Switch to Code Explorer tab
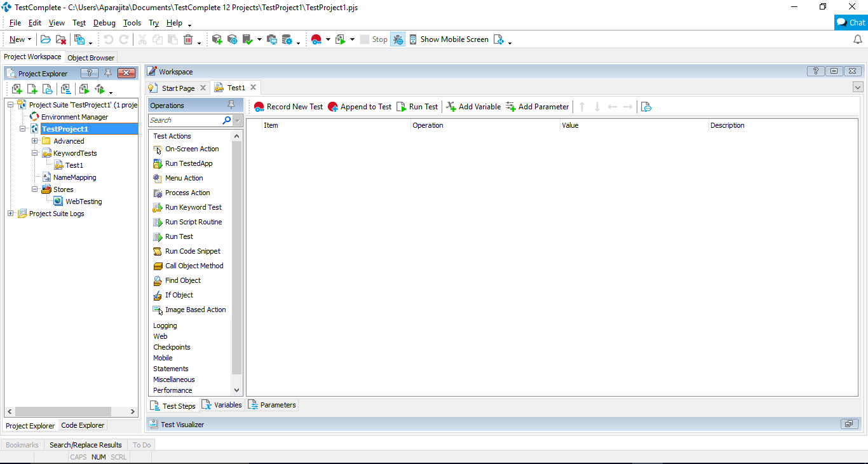868x464 pixels. click(83, 425)
